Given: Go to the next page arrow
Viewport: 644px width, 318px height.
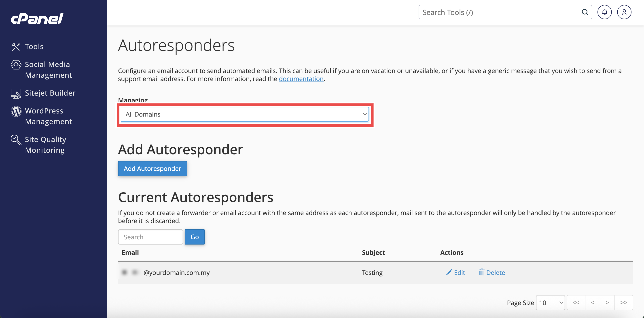Looking at the screenshot, I should coord(607,303).
